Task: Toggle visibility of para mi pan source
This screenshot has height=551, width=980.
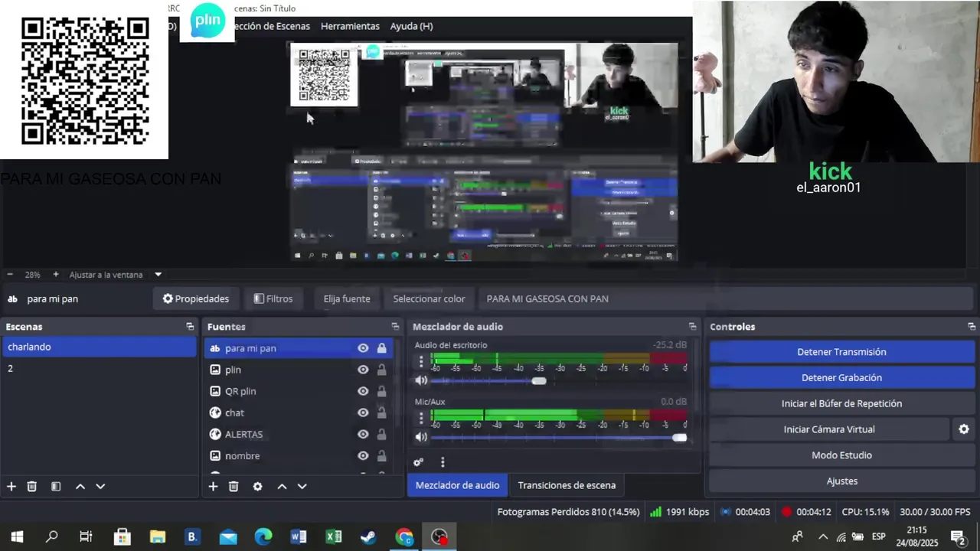Action: click(x=363, y=348)
